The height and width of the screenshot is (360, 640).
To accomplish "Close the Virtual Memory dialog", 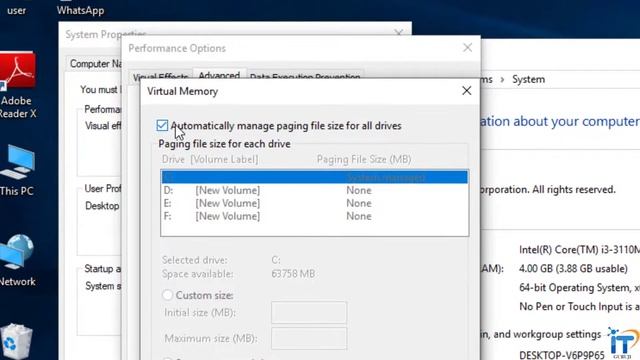I will 467,91.
